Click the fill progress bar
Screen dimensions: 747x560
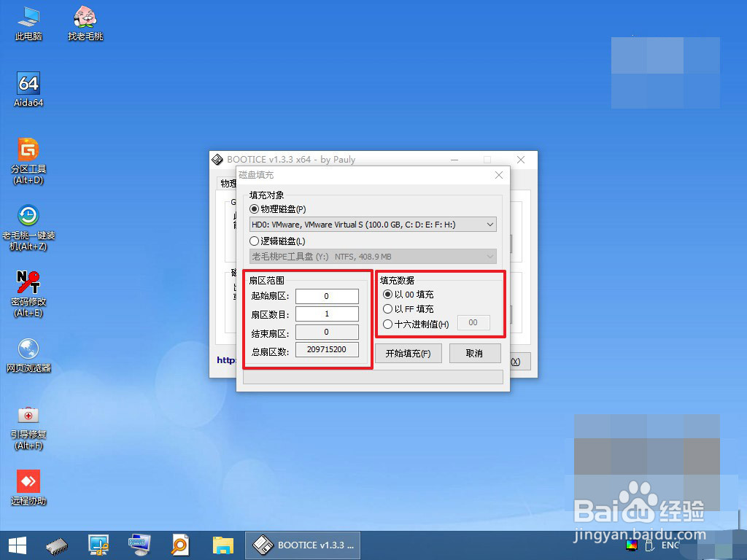(373, 377)
